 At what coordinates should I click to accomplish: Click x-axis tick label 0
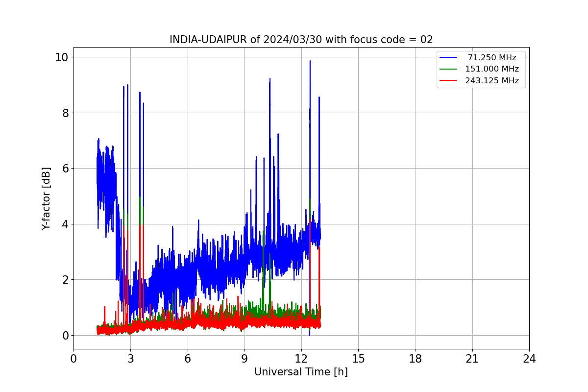(x=73, y=359)
